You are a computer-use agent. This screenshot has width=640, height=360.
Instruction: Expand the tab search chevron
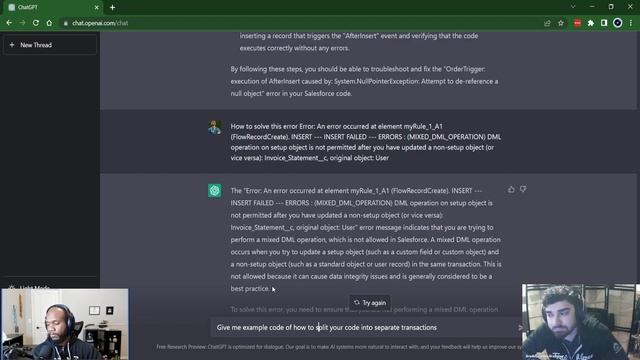click(x=573, y=7)
